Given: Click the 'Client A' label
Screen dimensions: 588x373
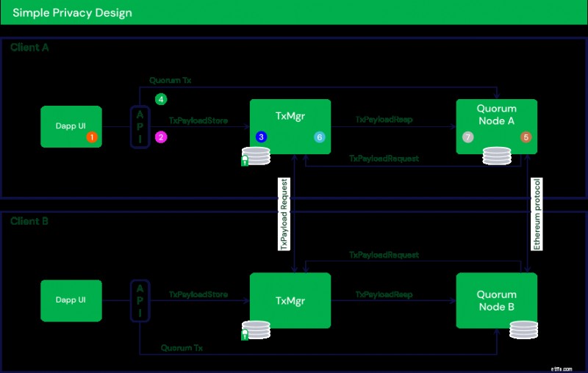Looking at the screenshot, I should coord(29,48).
